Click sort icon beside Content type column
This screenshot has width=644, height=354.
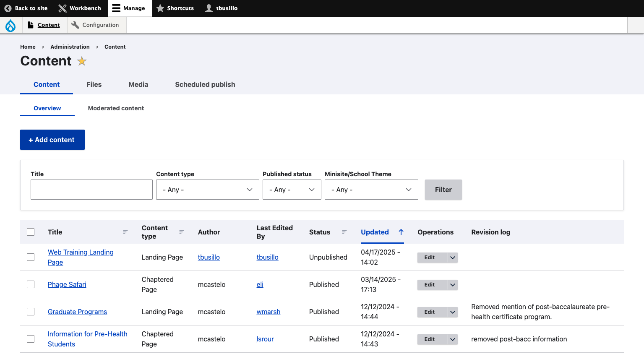click(182, 232)
